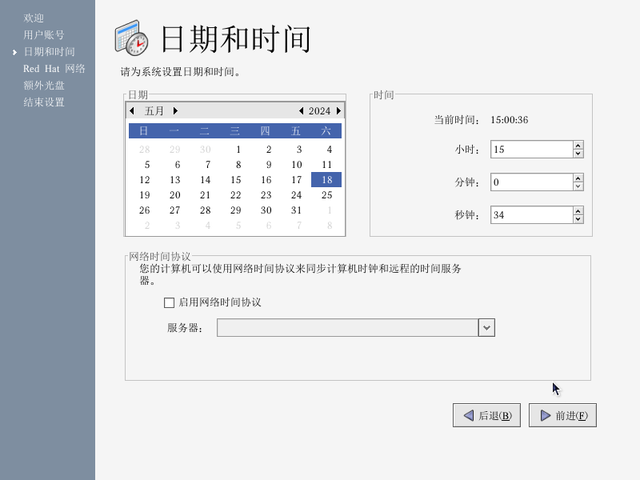This screenshot has height=480, width=640.
Task: Click the 秒钟 second input field
Action: (531, 215)
